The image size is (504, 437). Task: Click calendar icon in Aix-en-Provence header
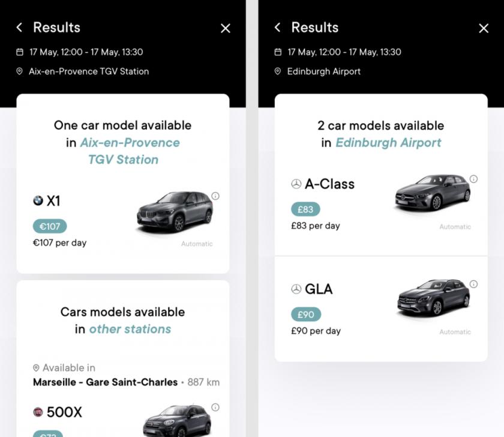tap(20, 52)
